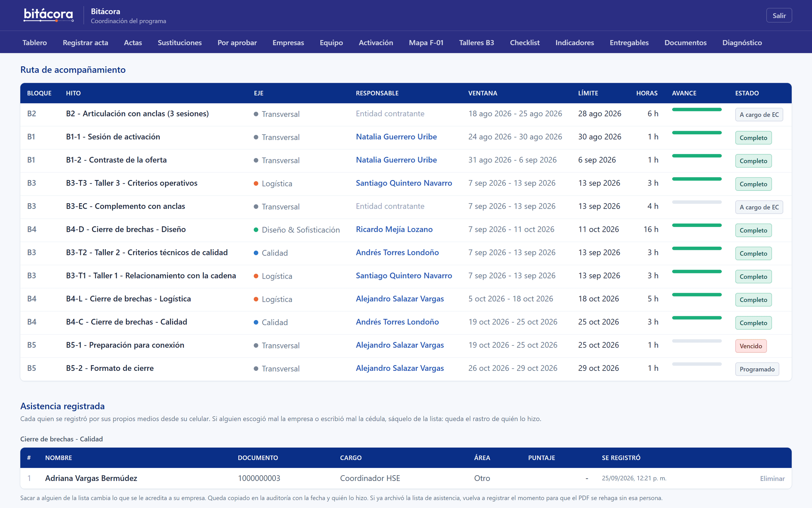Switch to Sustituciones tab
The width and height of the screenshot is (812, 508).
[x=180, y=43]
